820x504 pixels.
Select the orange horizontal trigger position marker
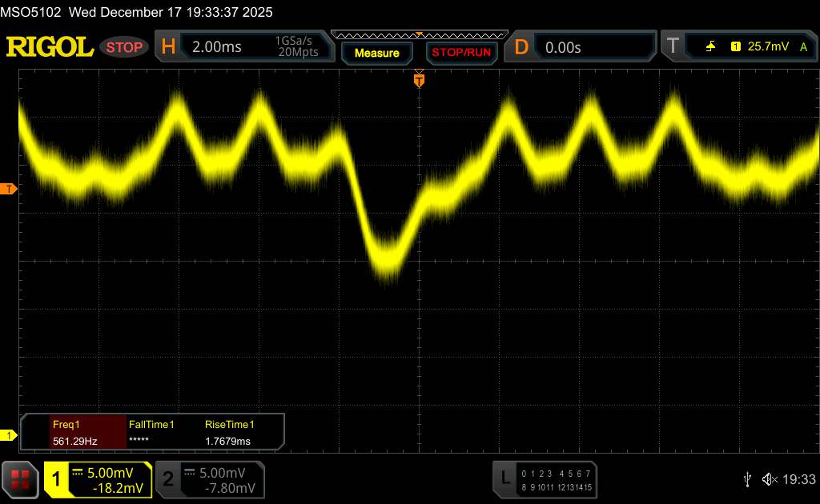click(418, 80)
